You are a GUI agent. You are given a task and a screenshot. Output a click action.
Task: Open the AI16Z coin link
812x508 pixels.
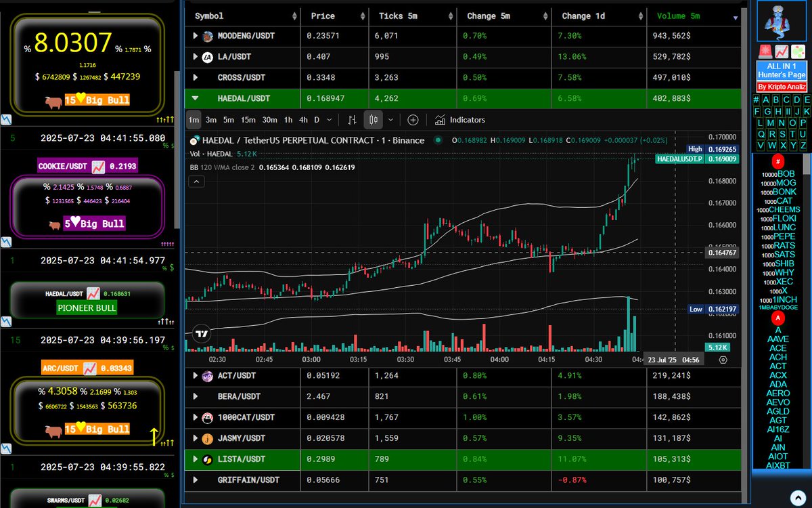(x=778, y=429)
